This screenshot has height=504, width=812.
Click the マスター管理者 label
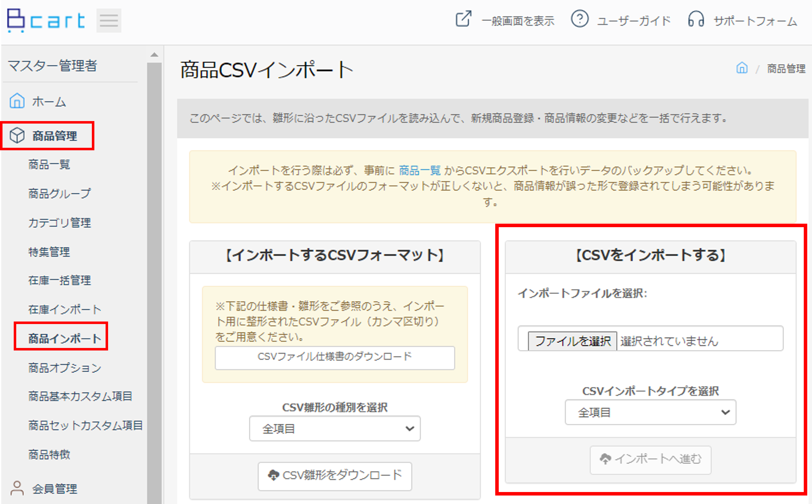coord(52,65)
